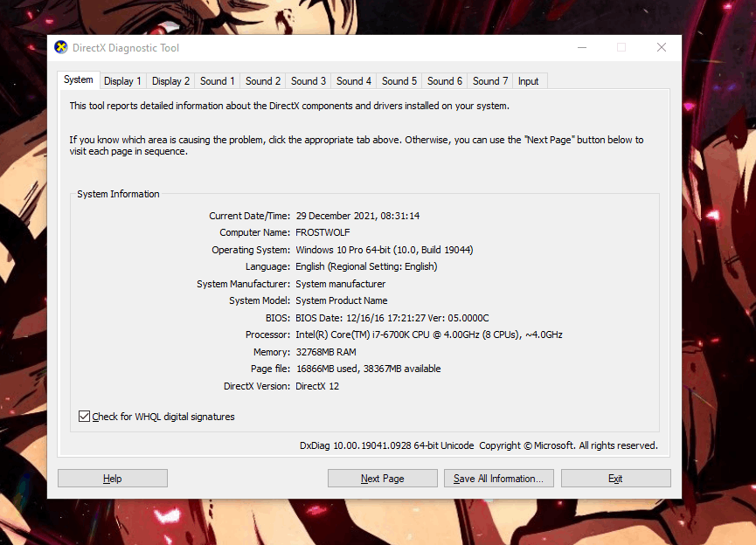The width and height of the screenshot is (756, 545).
Task: Switch to the System tab
Action: (x=78, y=80)
